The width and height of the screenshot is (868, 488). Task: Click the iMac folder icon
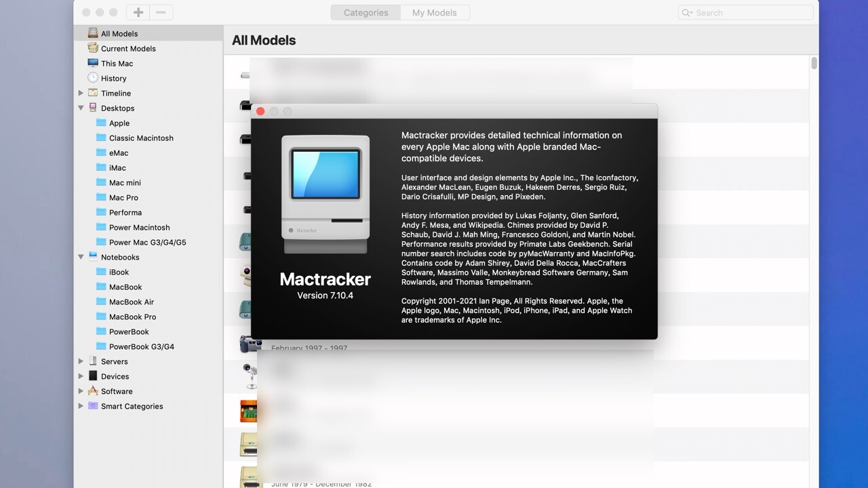tap(101, 167)
